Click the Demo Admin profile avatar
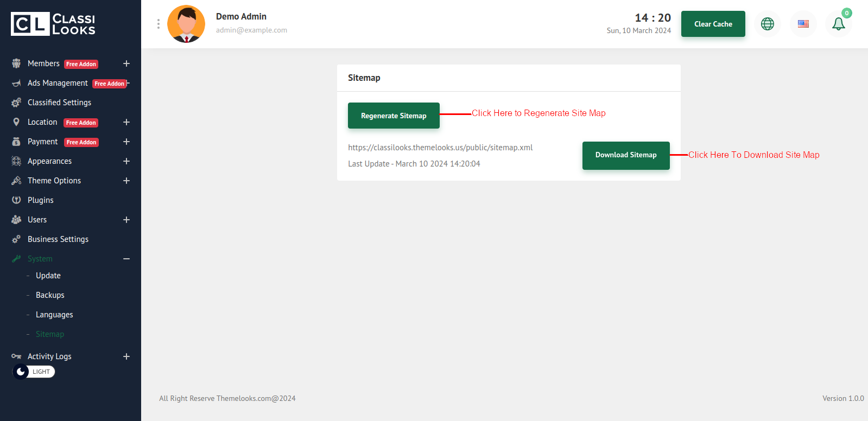The height and width of the screenshot is (421, 868). (186, 24)
